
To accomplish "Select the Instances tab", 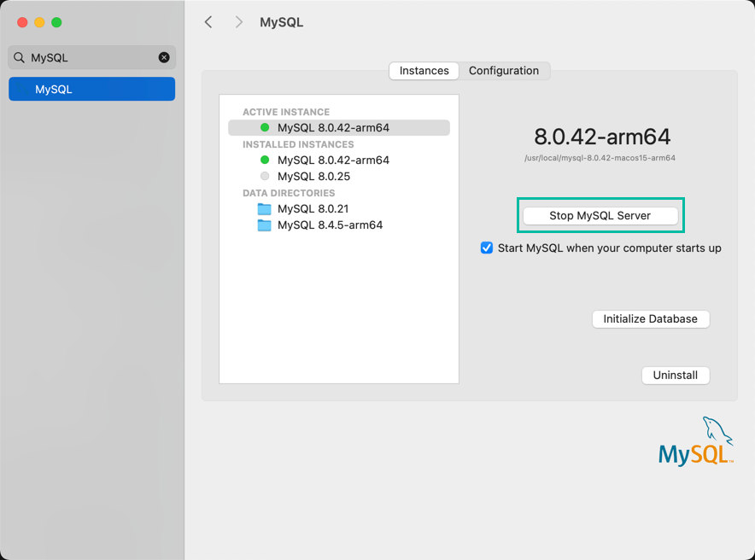I will point(424,71).
